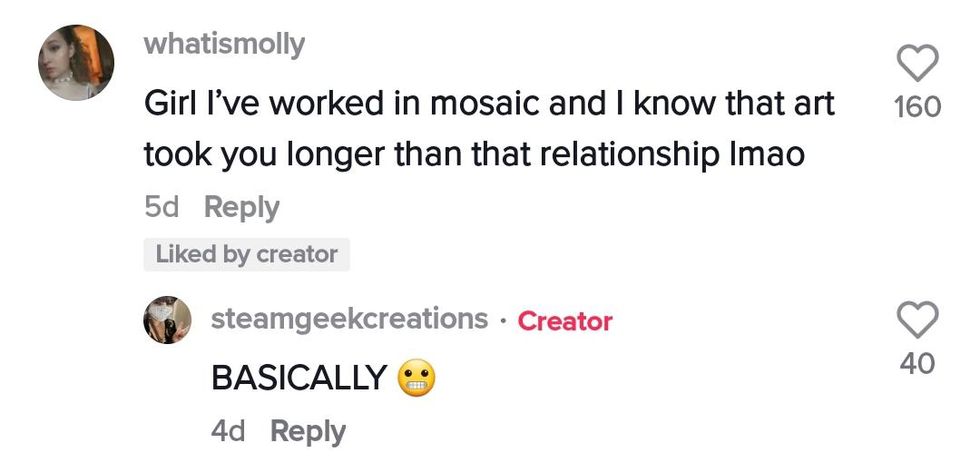Click the 40 likes count
Viewport: 980px width, 464px height.
918,363
